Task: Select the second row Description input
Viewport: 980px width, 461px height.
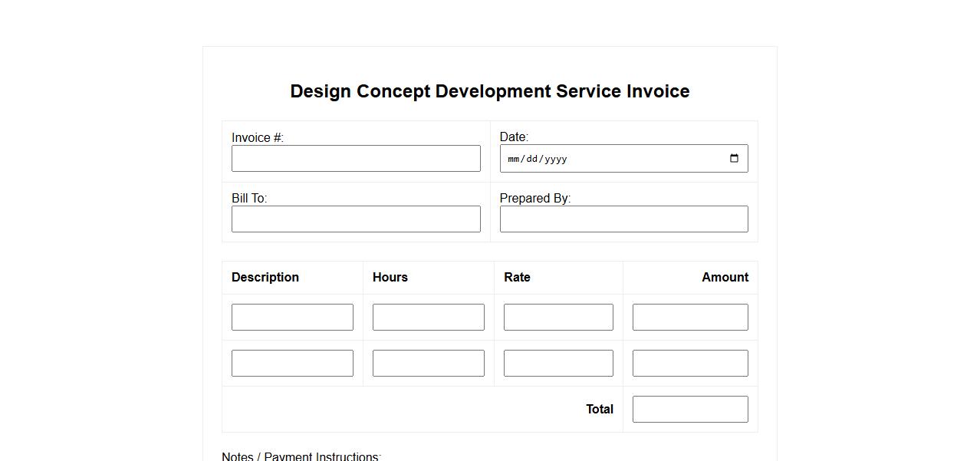Action: click(x=292, y=364)
